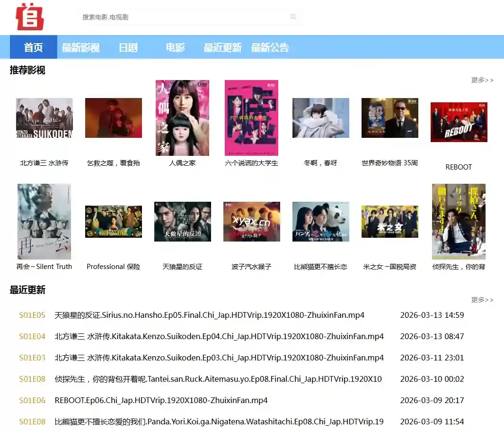Screen dimensions: 504x431
Task: Open the 首页 navigation tab
Action: [34, 47]
